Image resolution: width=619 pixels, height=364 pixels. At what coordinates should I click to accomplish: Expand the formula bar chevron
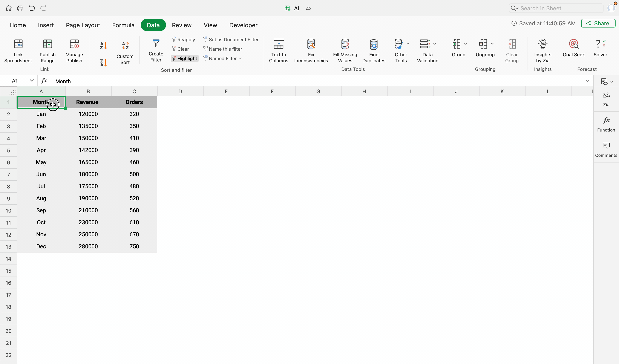(587, 81)
